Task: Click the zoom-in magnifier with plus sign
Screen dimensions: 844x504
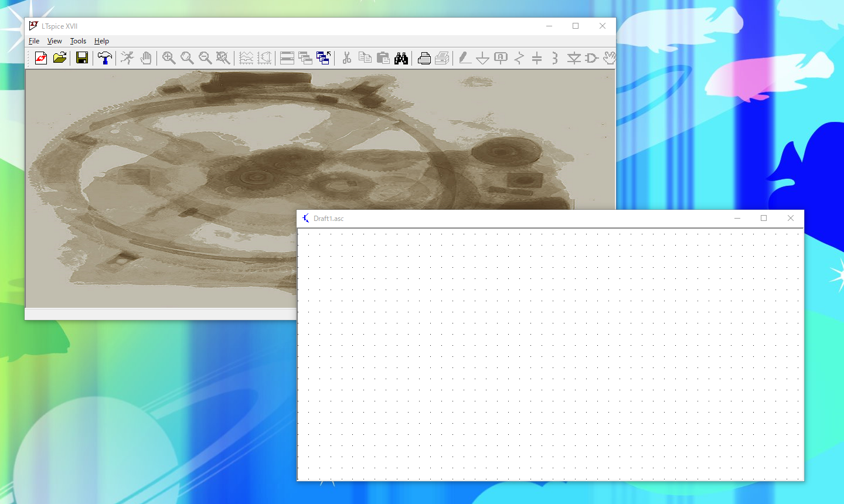Action: tap(169, 58)
